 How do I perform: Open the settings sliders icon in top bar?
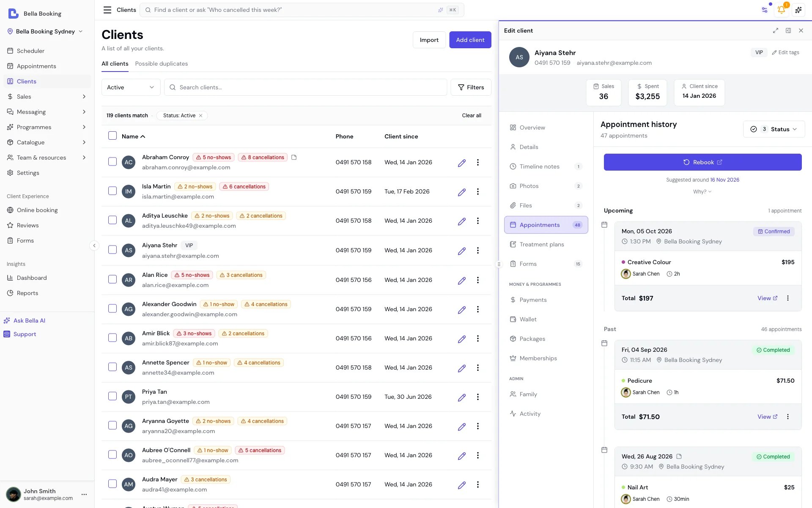(x=765, y=10)
